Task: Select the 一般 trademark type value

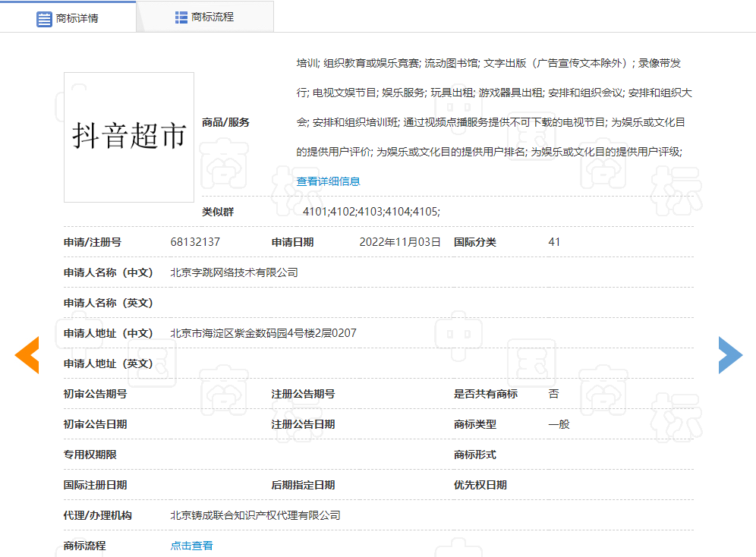Action: (x=559, y=424)
